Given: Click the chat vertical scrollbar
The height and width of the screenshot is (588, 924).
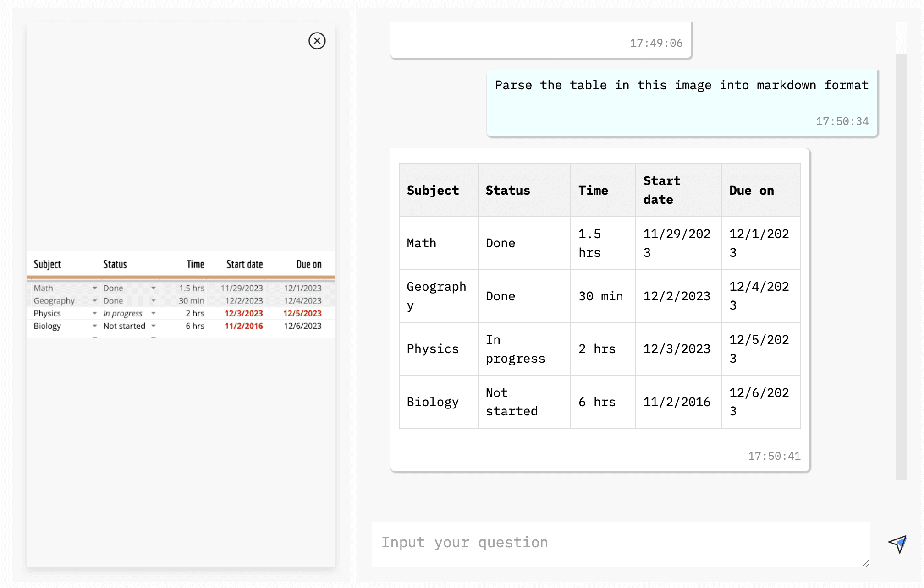Looking at the screenshot, I should point(901,266).
